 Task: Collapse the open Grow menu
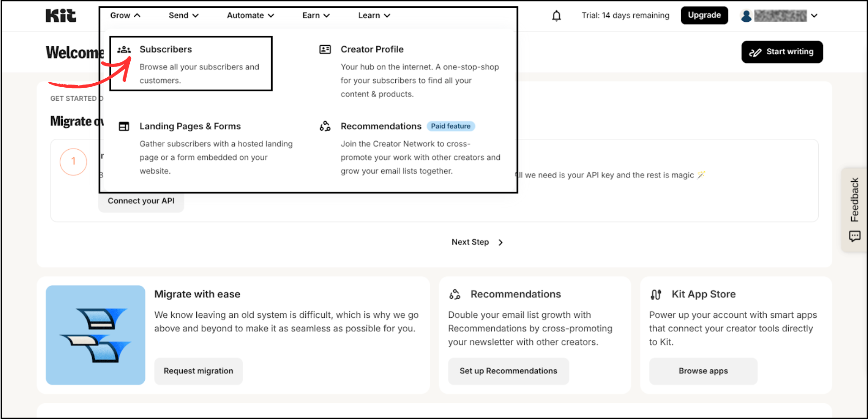click(124, 15)
